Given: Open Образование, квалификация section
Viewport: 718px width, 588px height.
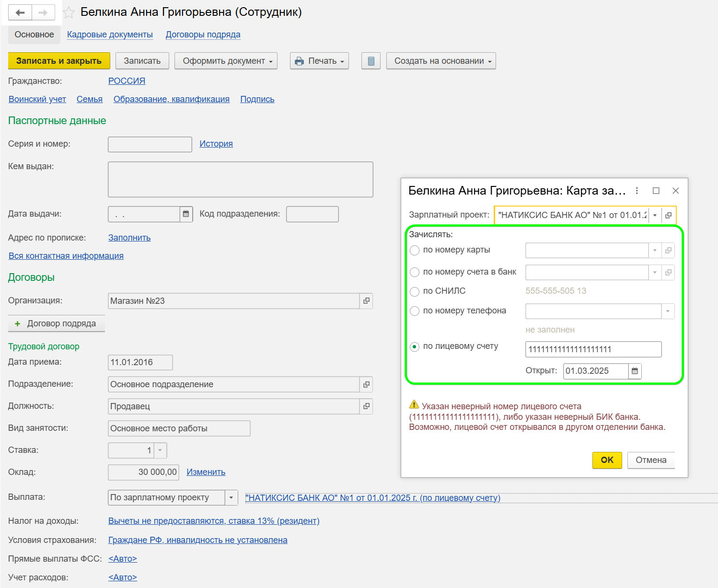Looking at the screenshot, I should click(x=172, y=99).
